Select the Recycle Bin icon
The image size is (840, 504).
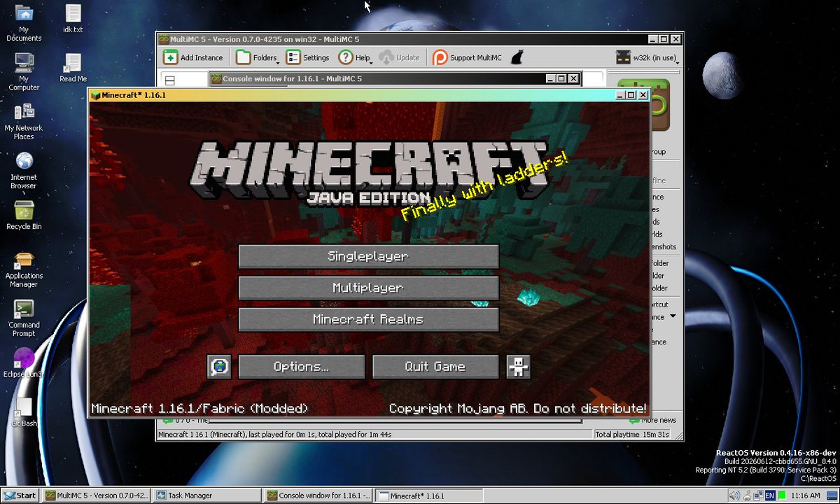(x=24, y=216)
